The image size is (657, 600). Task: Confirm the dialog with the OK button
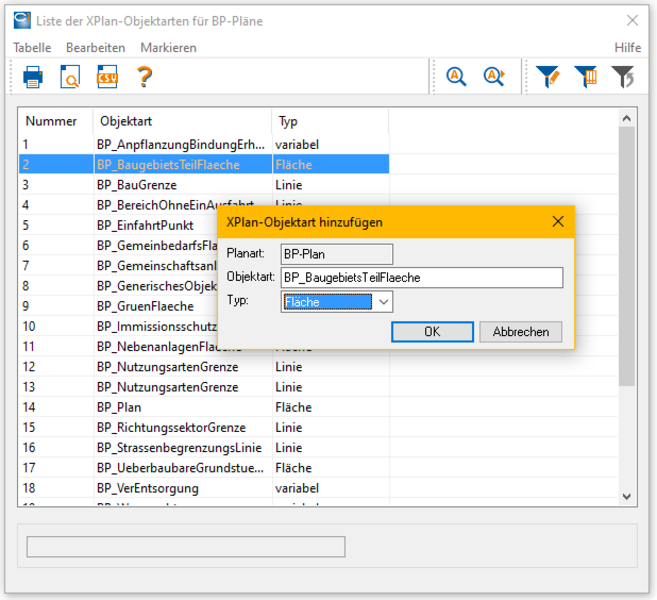[x=432, y=332]
